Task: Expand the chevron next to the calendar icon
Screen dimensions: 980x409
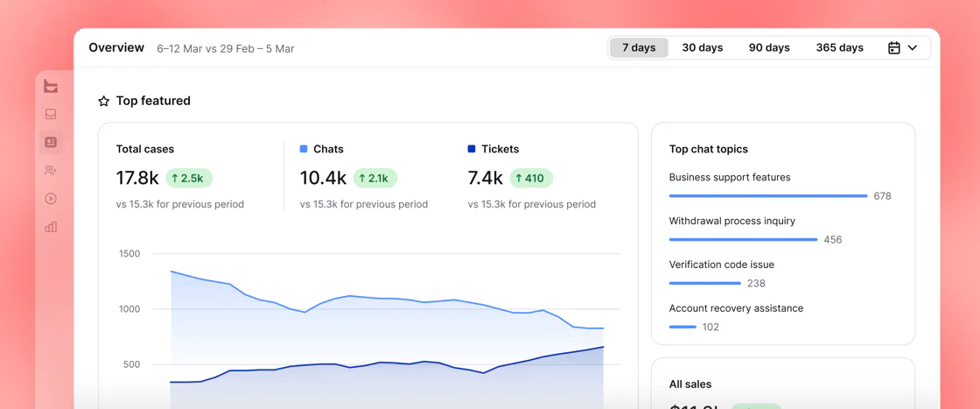Action: pyautogui.click(x=913, y=48)
